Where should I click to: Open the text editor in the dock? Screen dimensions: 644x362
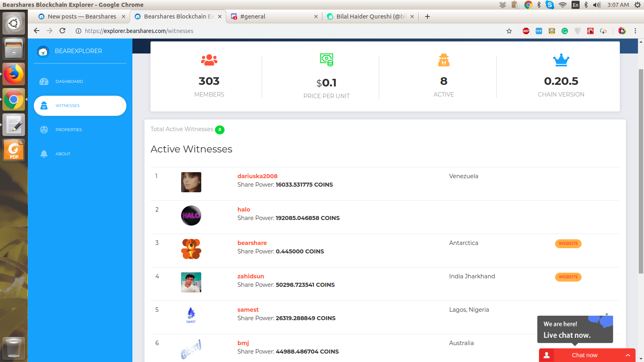(x=14, y=125)
